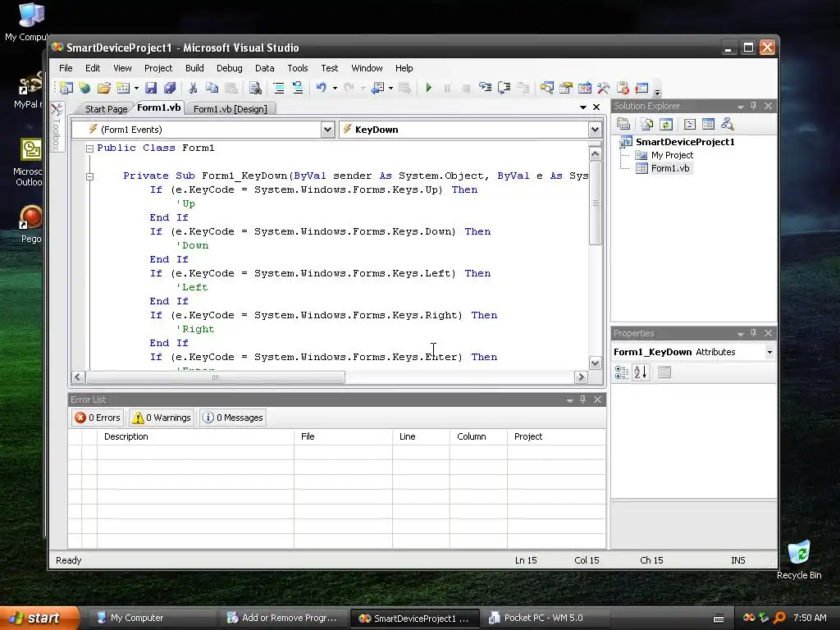Open the (Form1 Events) class dropdown
The width and height of the screenshot is (840, 630).
point(328,130)
